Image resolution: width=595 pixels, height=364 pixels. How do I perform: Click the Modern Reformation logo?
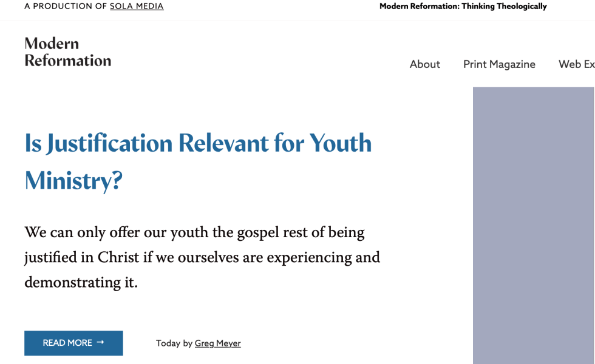click(67, 52)
